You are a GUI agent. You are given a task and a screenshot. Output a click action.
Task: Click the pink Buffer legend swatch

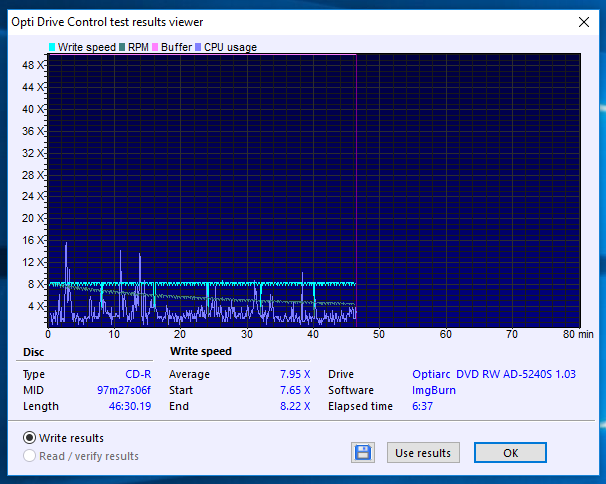pos(155,47)
